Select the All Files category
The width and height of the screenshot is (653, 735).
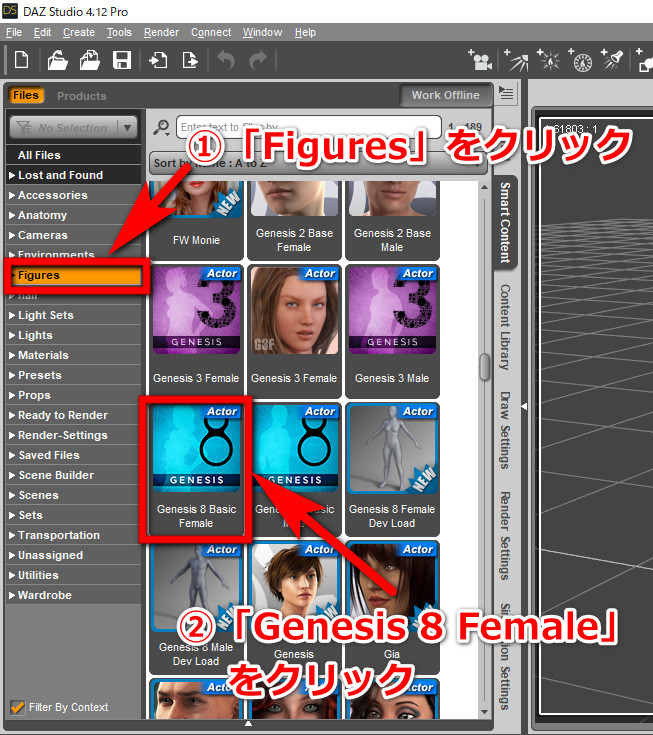[39, 155]
